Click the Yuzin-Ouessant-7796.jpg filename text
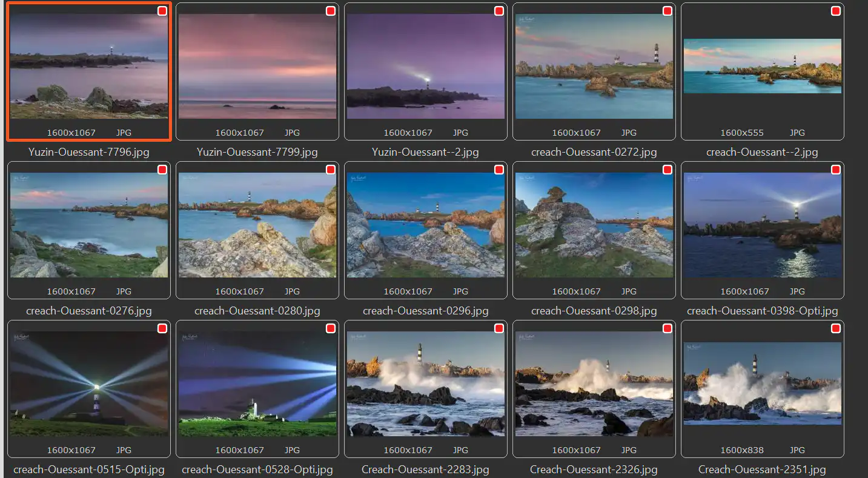This screenshot has height=478, width=868. pyautogui.click(x=88, y=152)
